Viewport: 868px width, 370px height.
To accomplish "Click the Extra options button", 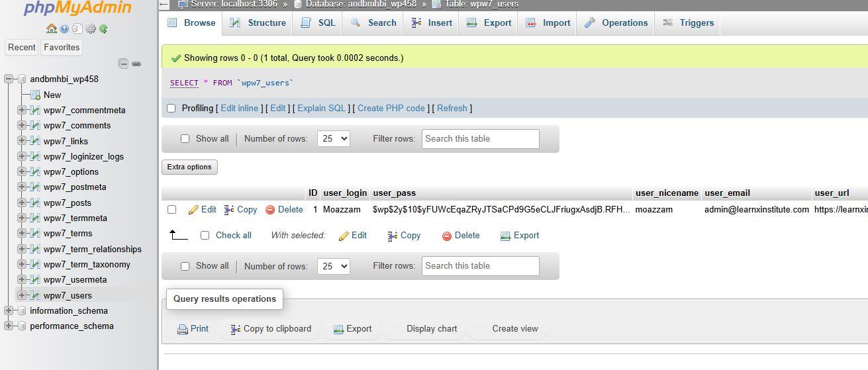I will click(x=189, y=167).
